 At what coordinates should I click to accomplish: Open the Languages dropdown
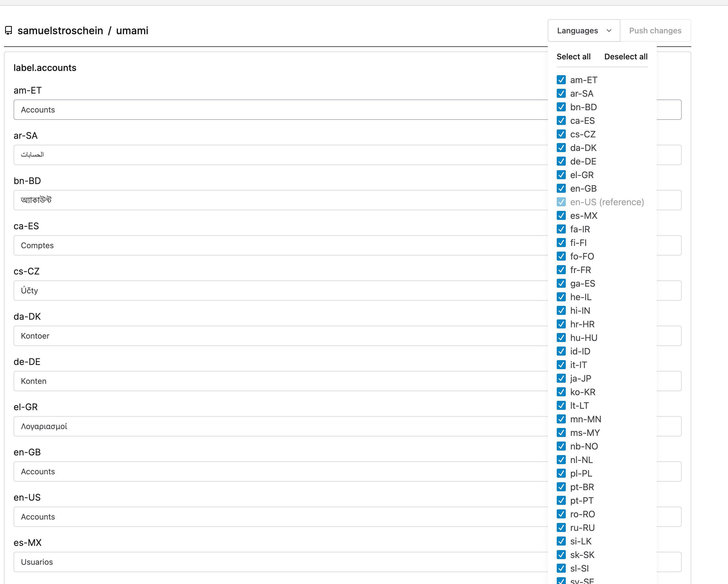coord(584,31)
